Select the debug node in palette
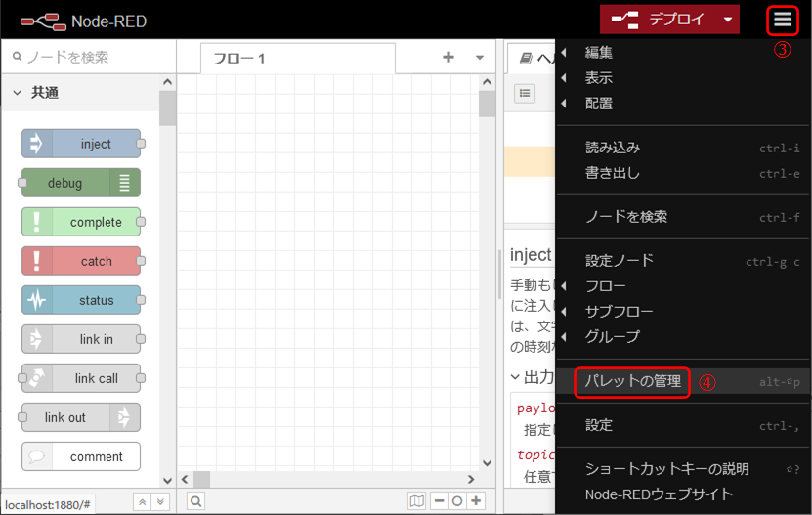The height and width of the screenshot is (515, 812). 81,183
